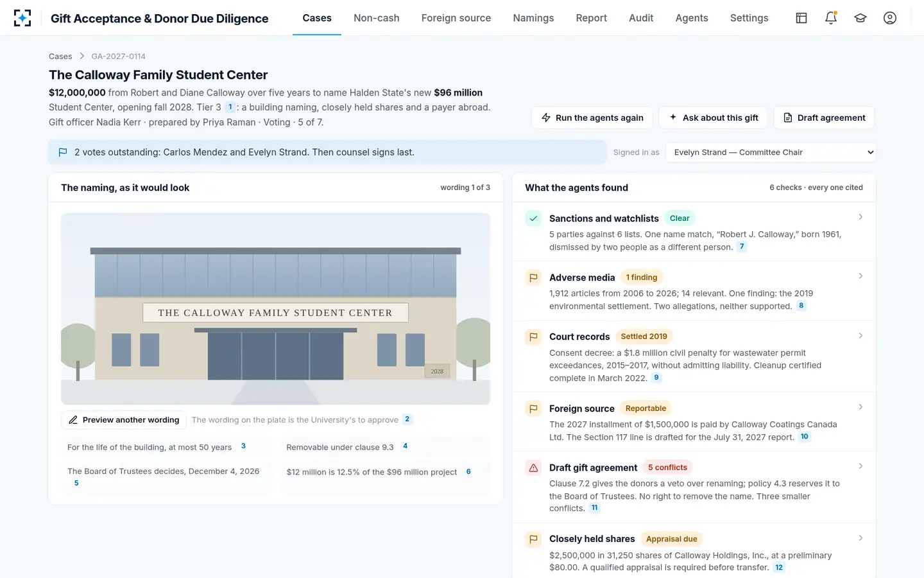Click the Sanctions and watchlists check icon
Image resolution: width=924 pixels, height=578 pixels.
tap(533, 218)
